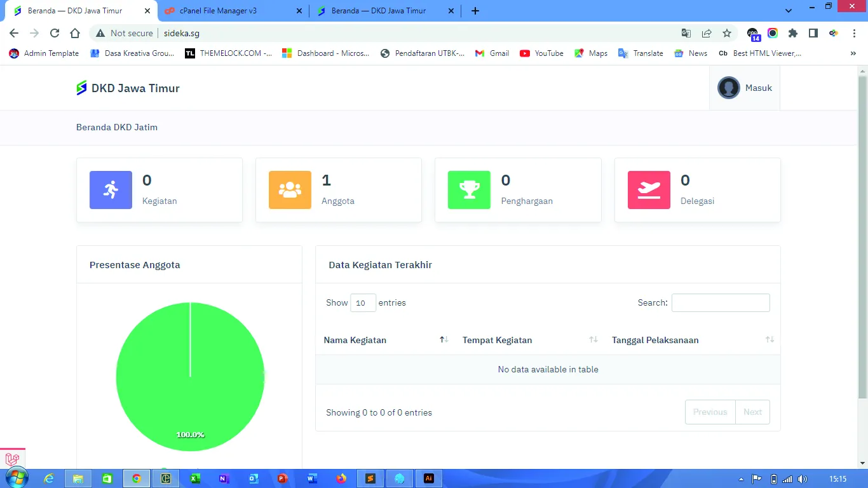Click the page vertical scrollbar

(x=862, y=238)
